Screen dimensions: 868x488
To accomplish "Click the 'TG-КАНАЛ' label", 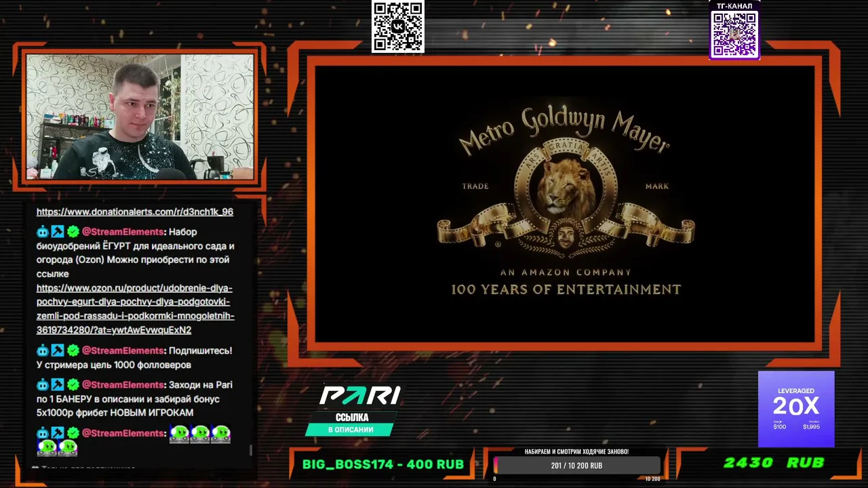I will [x=734, y=6].
